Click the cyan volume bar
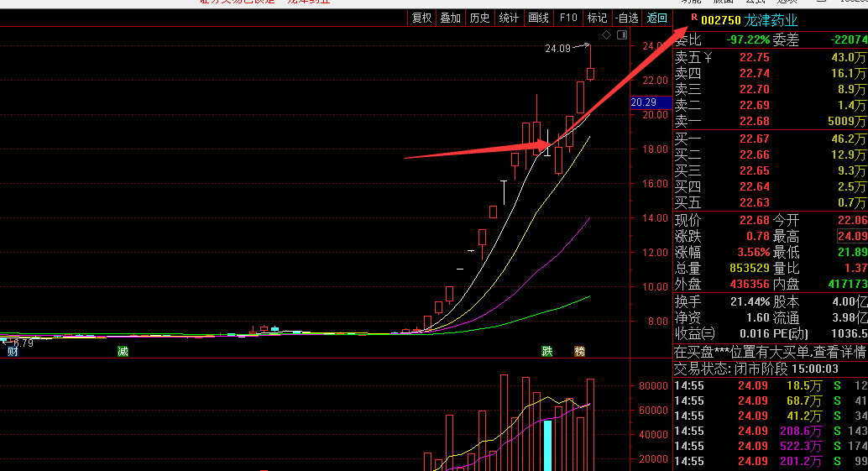Screen dimensions: 868x471 click(547, 445)
